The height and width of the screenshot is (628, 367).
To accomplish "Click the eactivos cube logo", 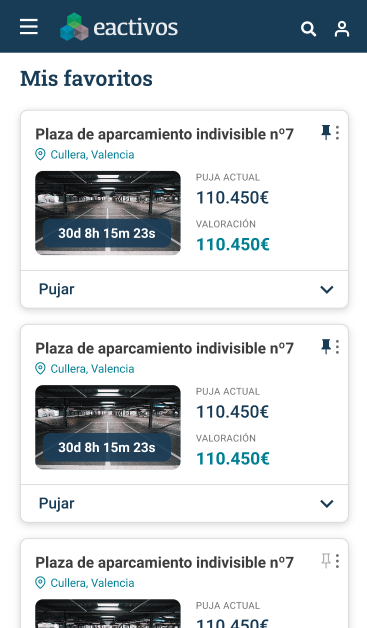I will point(74,27).
